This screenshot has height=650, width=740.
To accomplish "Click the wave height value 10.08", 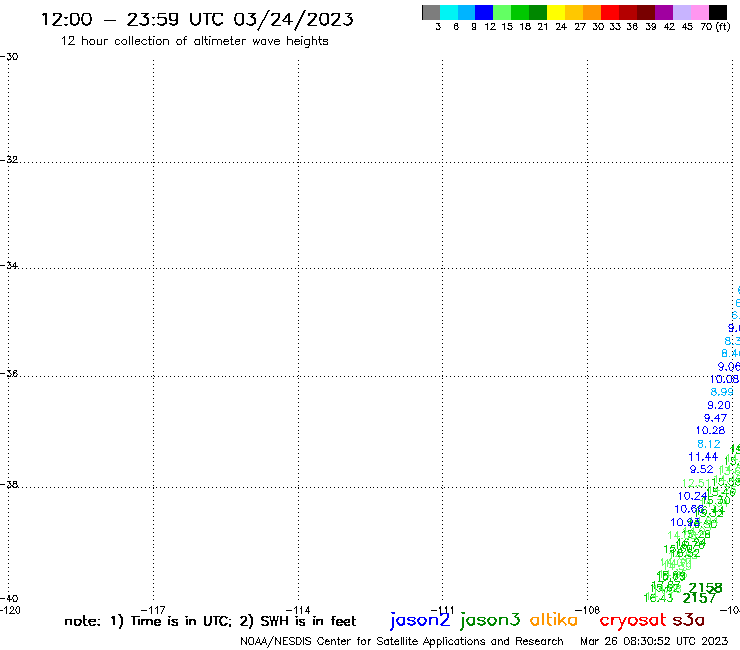I will coord(724,379).
